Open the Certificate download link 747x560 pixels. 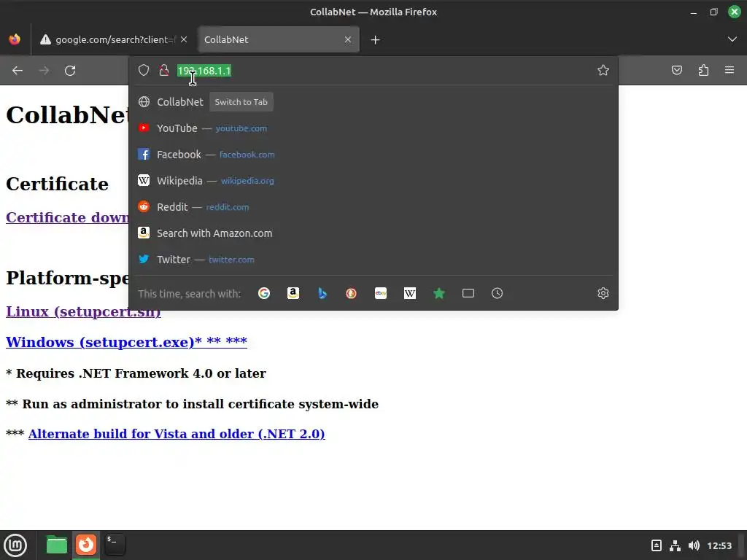point(67,217)
